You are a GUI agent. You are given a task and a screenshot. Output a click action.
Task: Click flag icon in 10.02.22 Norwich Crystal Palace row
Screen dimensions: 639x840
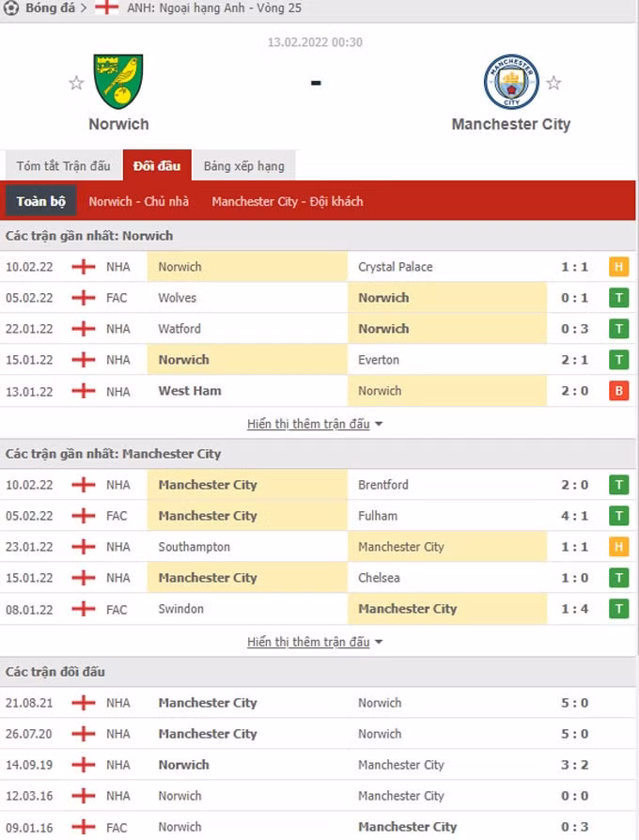(84, 267)
